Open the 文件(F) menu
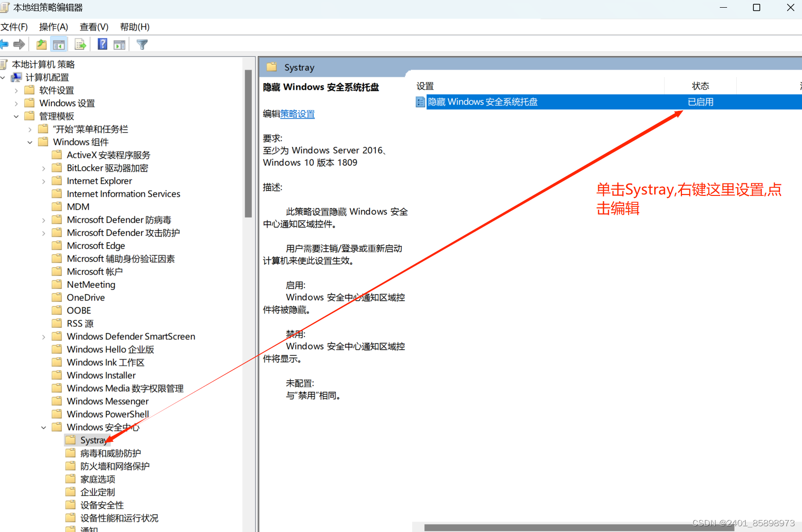This screenshot has width=802, height=532. click(x=14, y=27)
